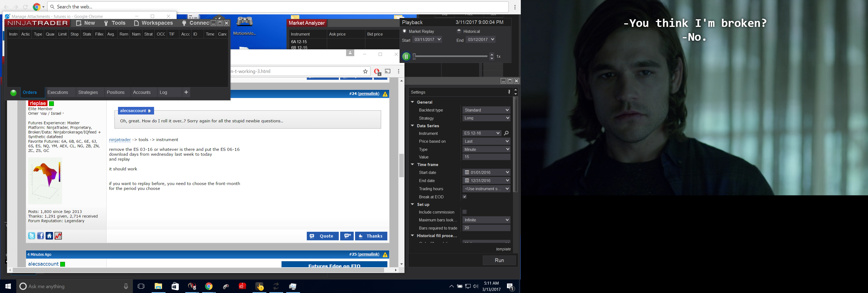Open the NinjaTrader Workspaces menu
Image resolution: width=868 pixels, height=293 pixels.
coord(154,23)
